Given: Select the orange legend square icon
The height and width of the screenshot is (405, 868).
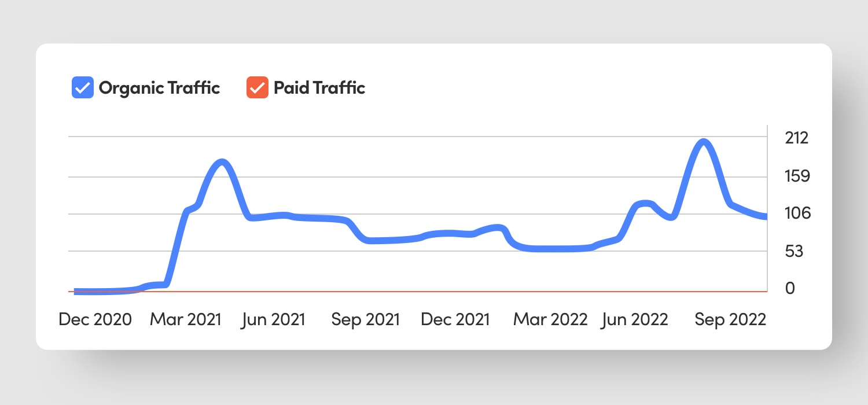Looking at the screenshot, I should [x=256, y=87].
